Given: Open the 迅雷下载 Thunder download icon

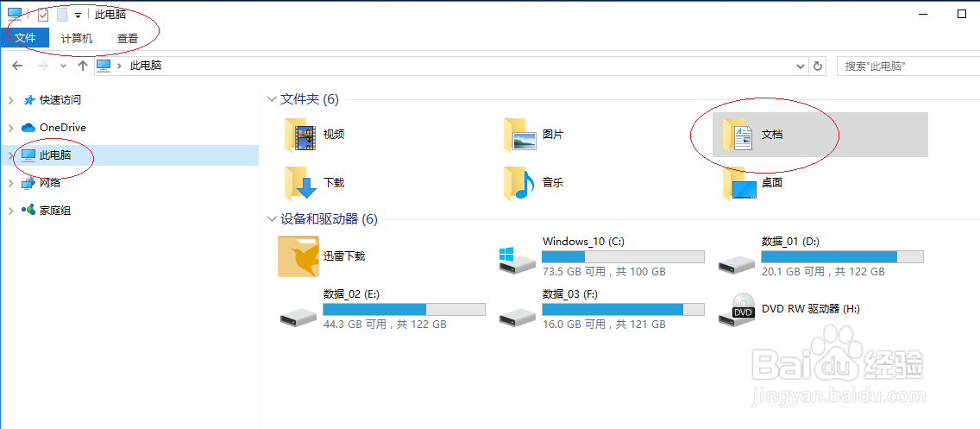Looking at the screenshot, I should [298, 256].
